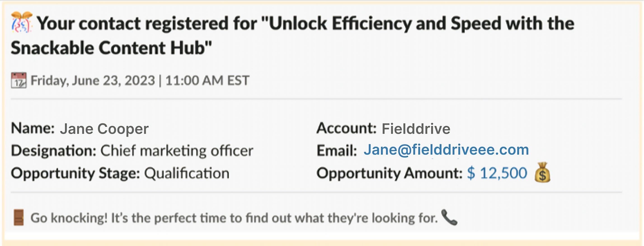This screenshot has width=644, height=246.
Task: Click the Qualification opportunity stage value
Action: point(187,173)
